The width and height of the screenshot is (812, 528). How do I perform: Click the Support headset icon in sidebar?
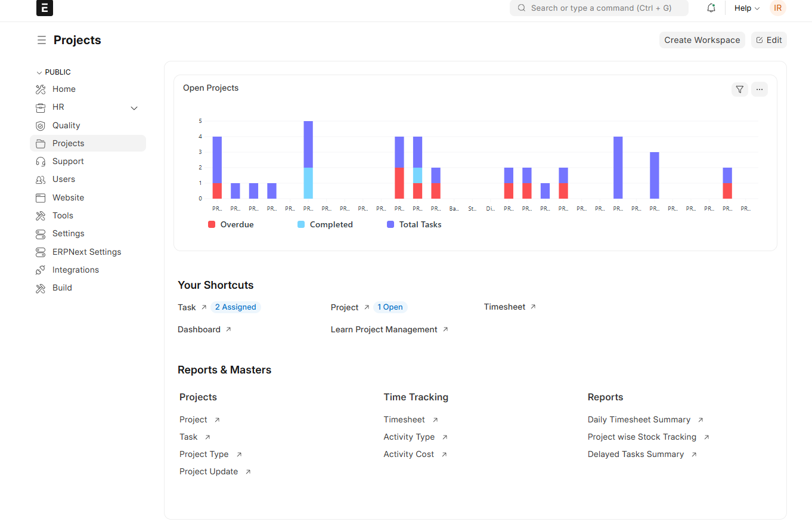(x=41, y=162)
